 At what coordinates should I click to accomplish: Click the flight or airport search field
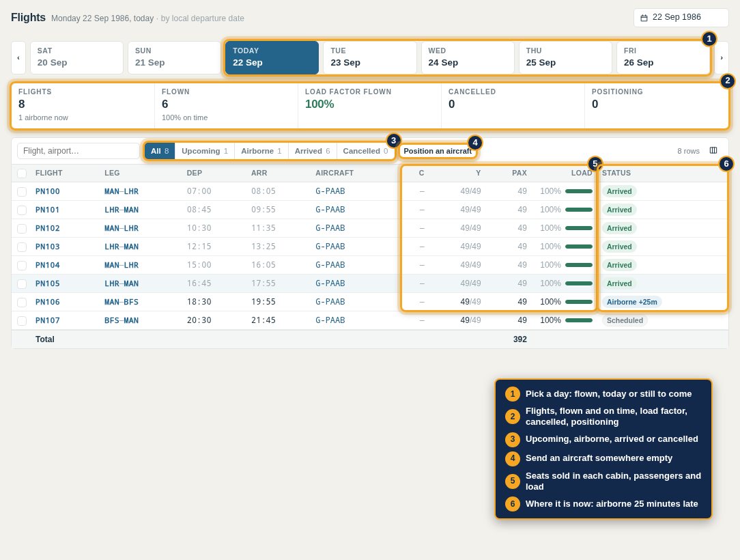coord(79,151)
